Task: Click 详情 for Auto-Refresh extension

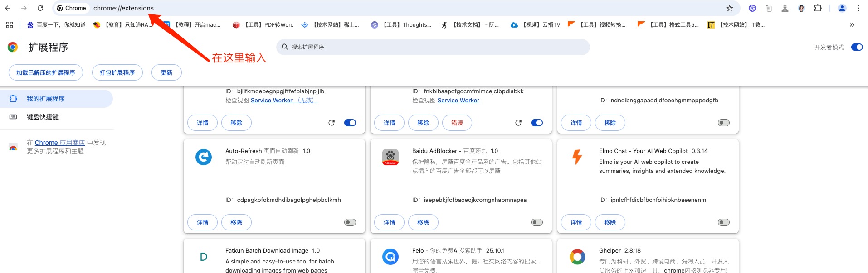Action: coord(202,222)
